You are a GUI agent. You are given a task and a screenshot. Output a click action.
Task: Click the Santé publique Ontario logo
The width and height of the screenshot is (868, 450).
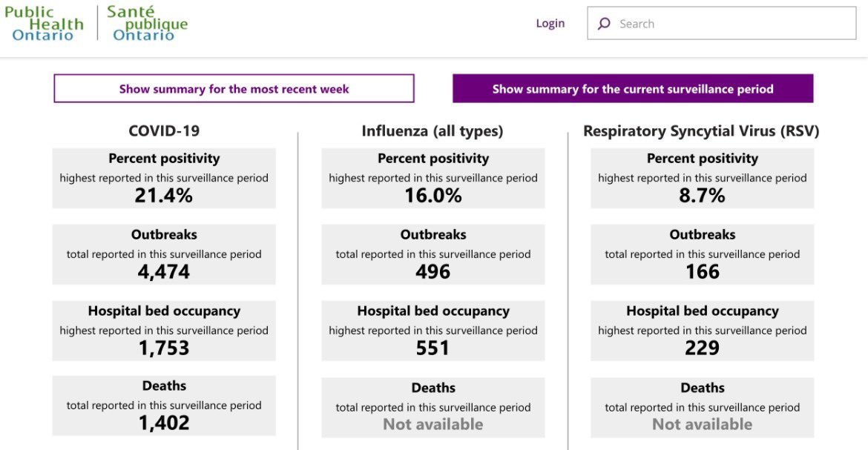pyautogui.click(x=147, y=23)
